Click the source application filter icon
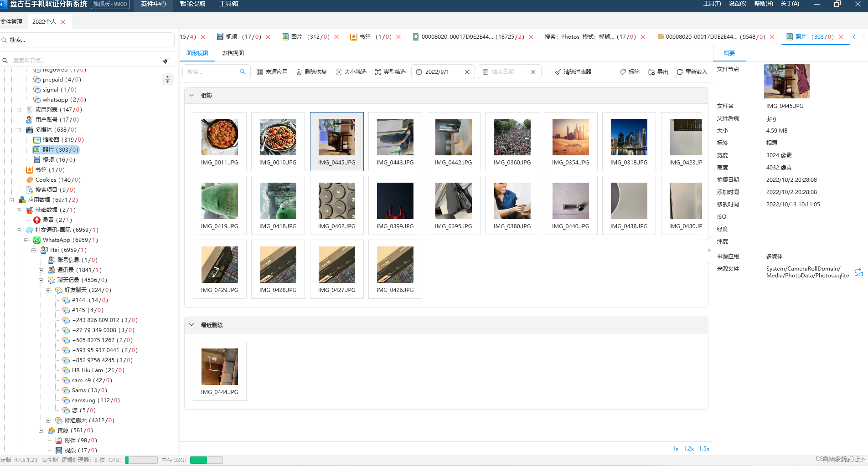Image resolution: width=868 pixels, height=466 pixels. (260, 72)
